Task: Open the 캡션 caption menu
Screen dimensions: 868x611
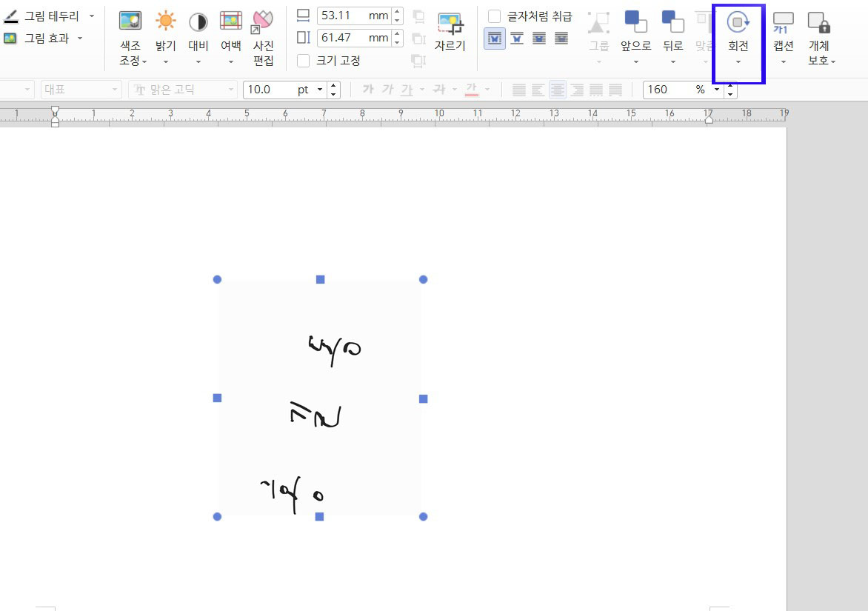Action: pyautogui.click(x=784, y=39)
